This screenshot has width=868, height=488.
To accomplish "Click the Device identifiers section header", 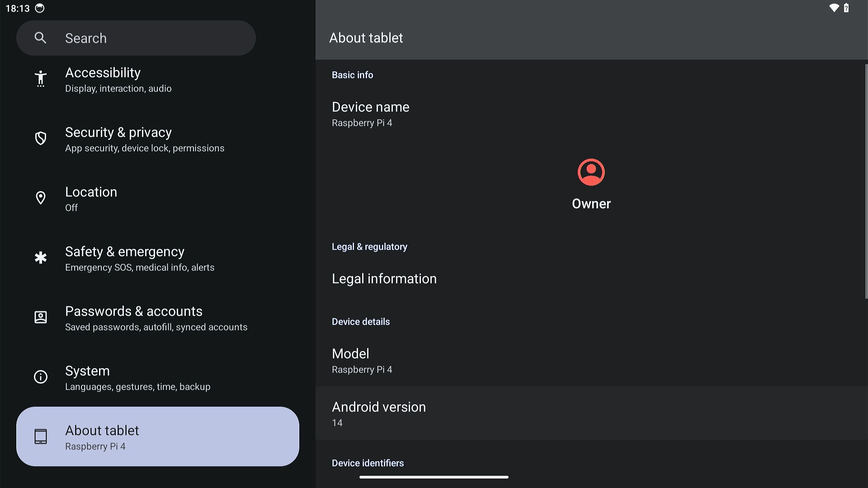I will click(368, 463).
